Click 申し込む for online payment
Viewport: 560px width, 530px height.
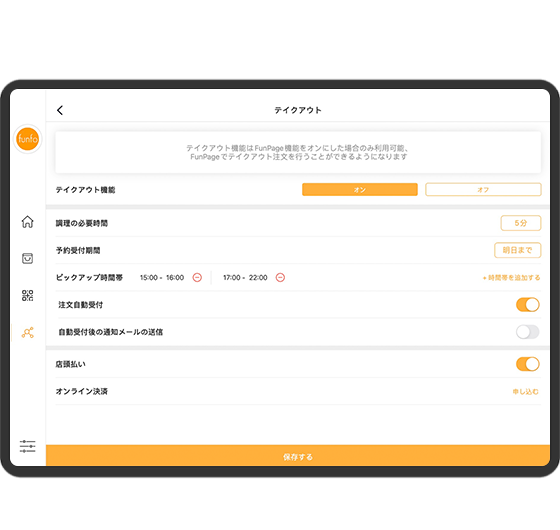[526, 392]
